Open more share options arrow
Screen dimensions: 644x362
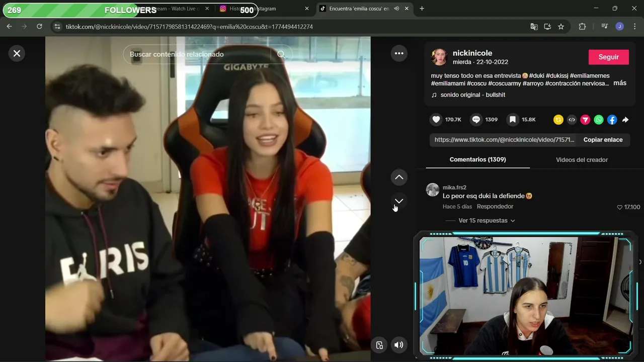click(625, 120)
